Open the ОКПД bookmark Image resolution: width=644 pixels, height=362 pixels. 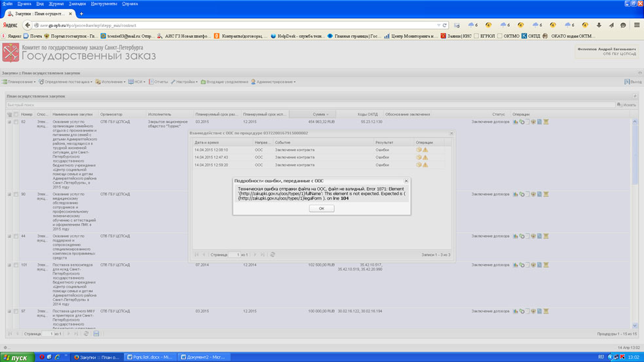click(x=531, y=36)
